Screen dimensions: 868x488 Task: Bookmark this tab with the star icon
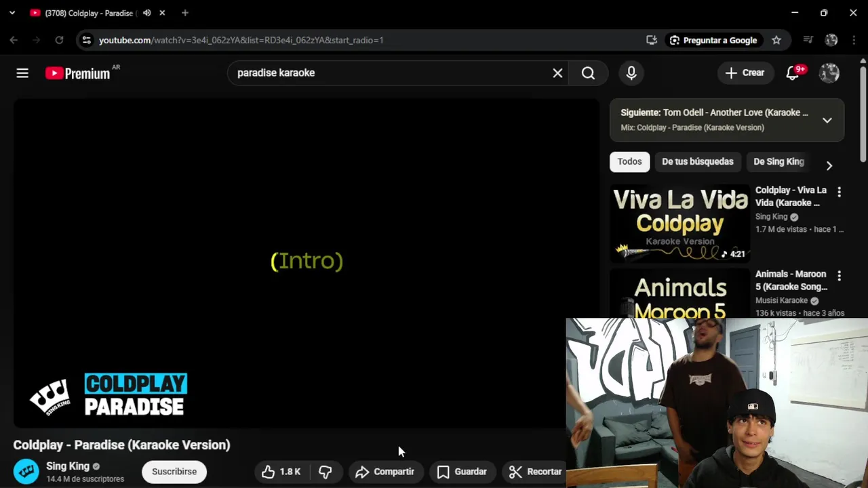coord(776,40)
